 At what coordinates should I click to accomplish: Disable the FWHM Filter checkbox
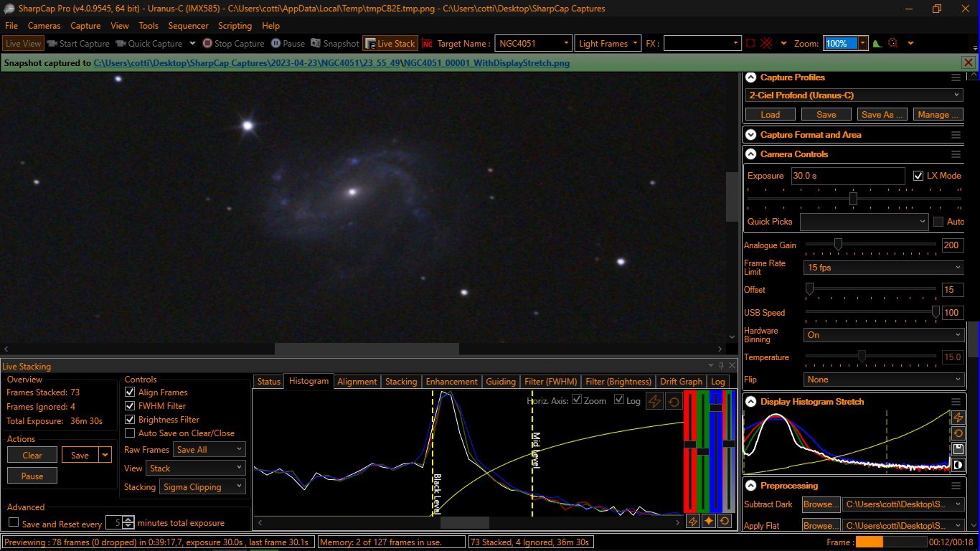[130, 406]
